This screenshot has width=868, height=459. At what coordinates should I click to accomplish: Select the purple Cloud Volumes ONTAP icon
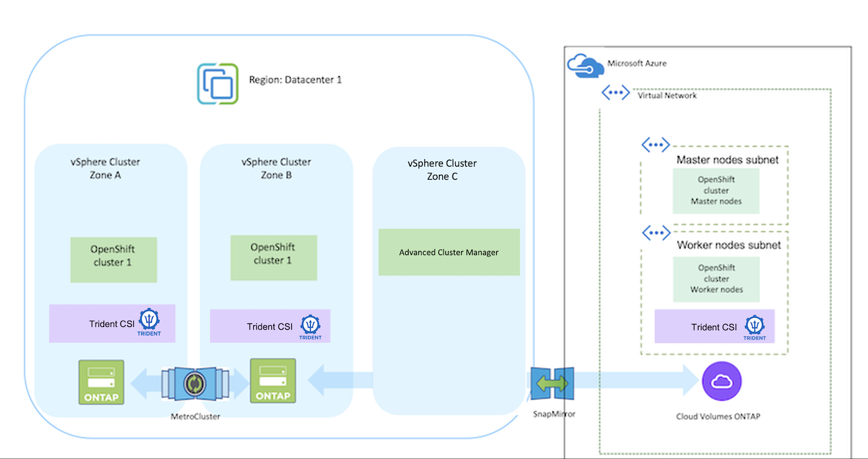(x=722, y=382)
